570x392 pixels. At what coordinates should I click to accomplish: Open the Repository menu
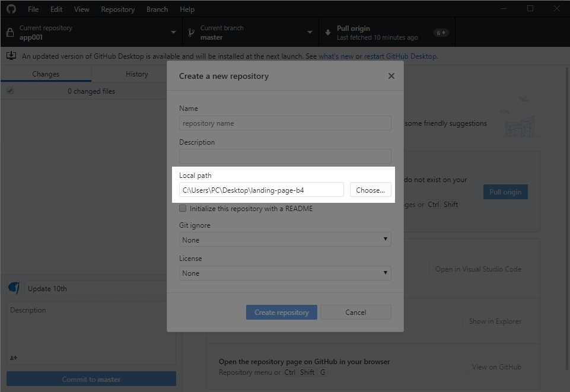pos(118,9)
